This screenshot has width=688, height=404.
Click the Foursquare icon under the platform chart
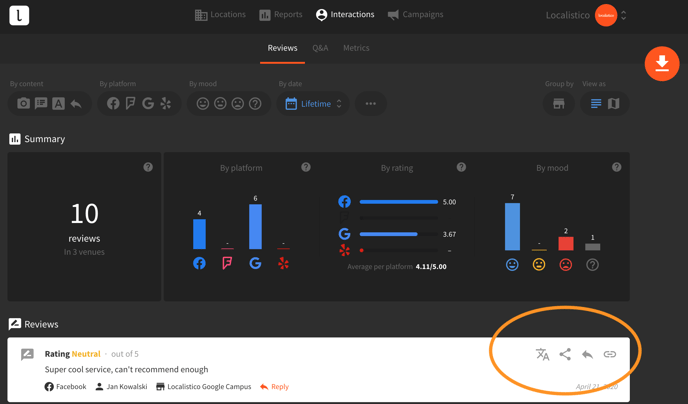pyautogui.click(x=227, y=263)
